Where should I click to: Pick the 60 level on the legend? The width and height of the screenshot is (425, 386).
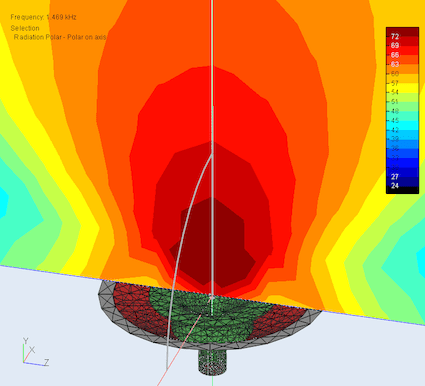pyautogui.click(x=395, y=73)
